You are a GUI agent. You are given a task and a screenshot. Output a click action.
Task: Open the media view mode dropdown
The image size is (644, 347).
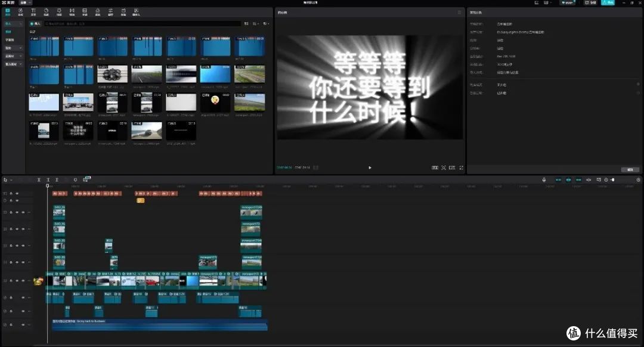[255, 24]
